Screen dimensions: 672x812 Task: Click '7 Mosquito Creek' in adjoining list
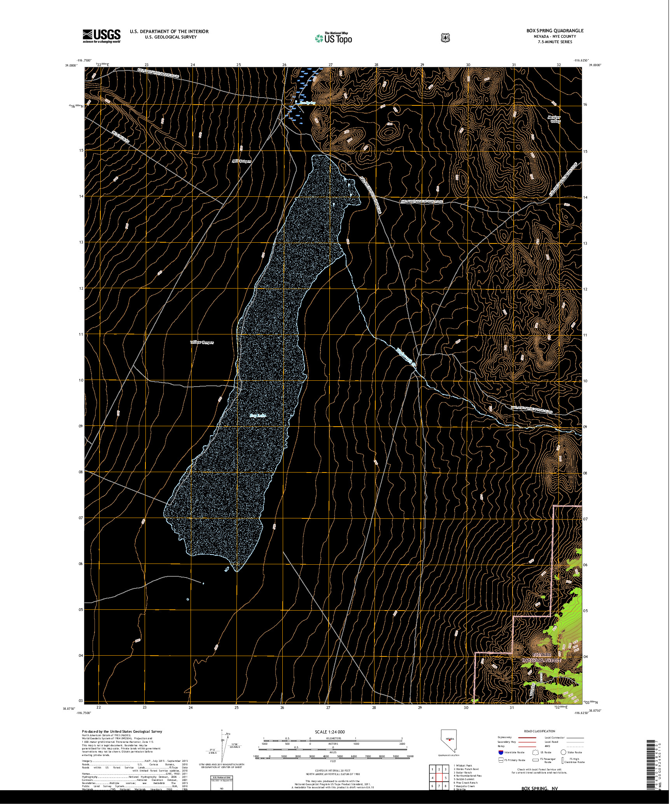[464, 786]
